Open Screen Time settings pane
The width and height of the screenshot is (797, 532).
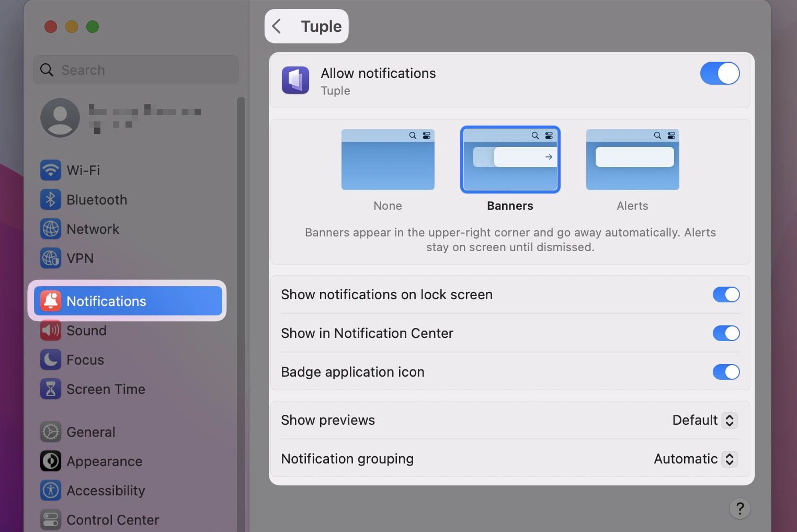click(128, 389)
